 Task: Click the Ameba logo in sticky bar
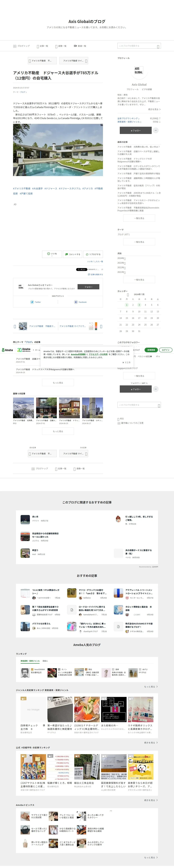coord(7,350)
